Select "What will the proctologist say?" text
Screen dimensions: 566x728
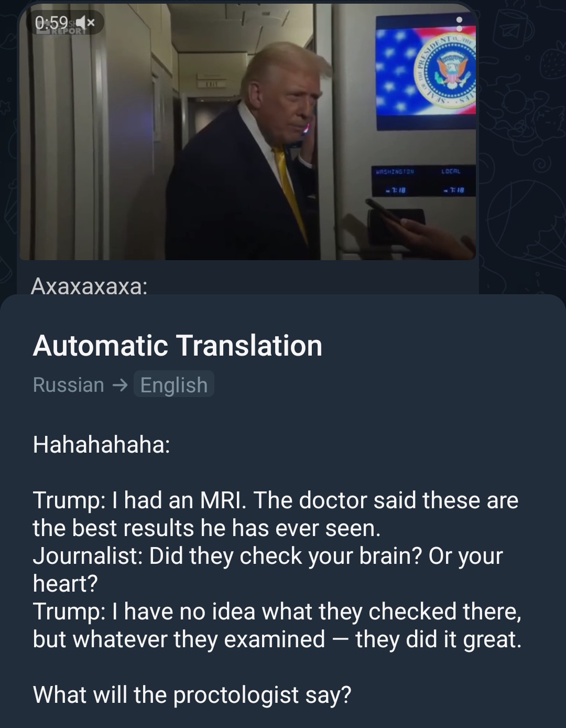[x=192, y=694]
